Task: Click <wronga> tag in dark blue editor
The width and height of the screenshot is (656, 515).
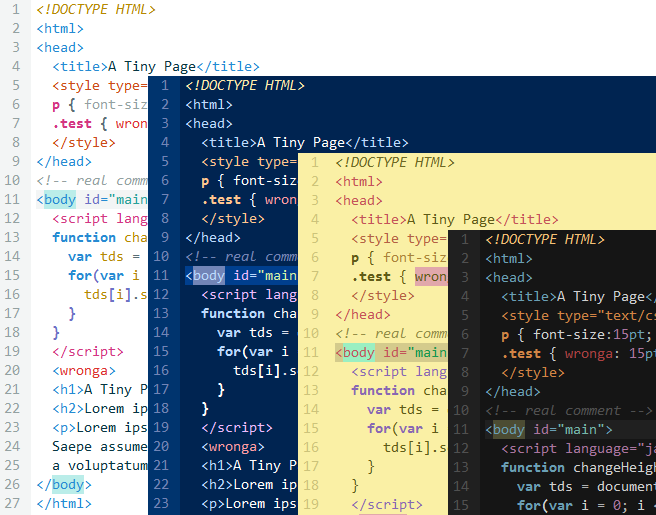Action: pyautogui.click(x=233, y=447)
